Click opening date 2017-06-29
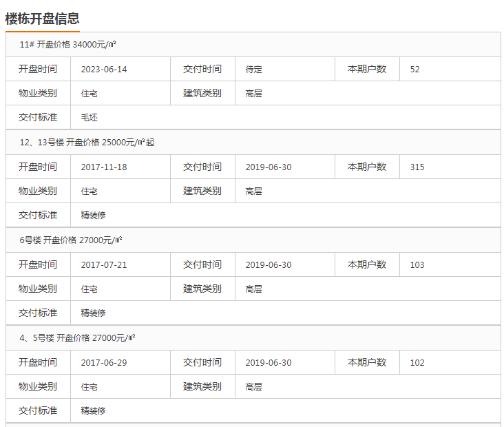 (x=104, y=362)
